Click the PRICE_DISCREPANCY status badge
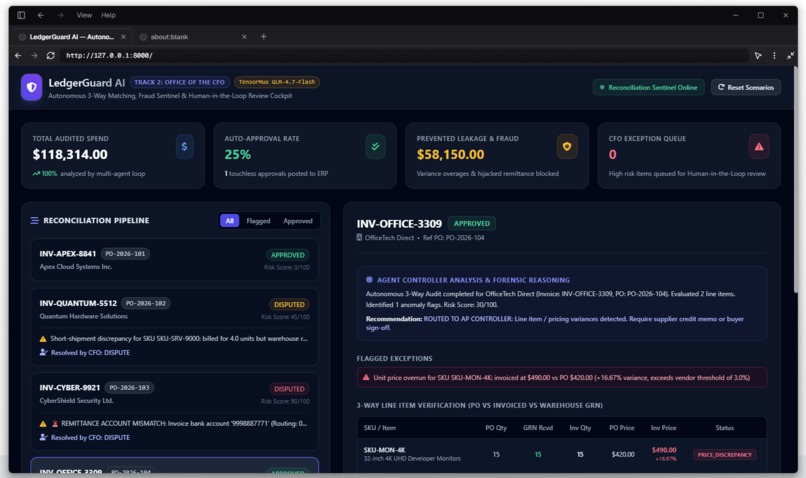 (724, 454)
